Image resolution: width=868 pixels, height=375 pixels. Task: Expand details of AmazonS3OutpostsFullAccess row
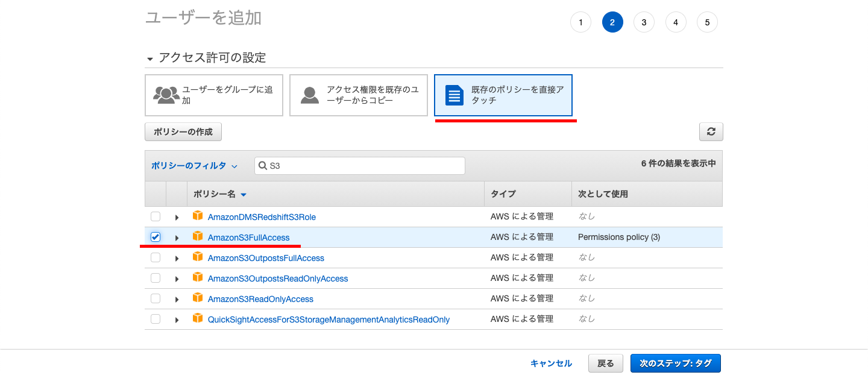pyautogui.click(x=177, y=258)
